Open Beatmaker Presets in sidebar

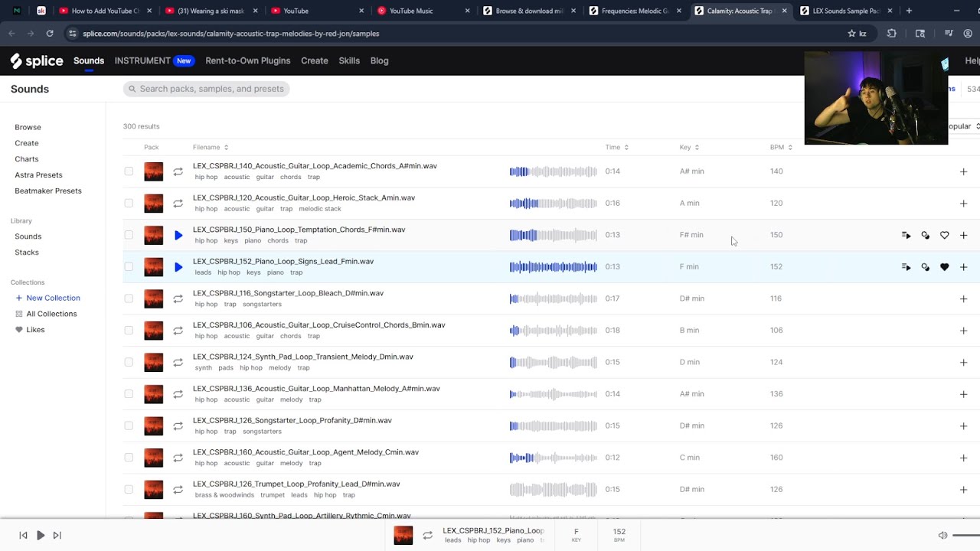point(48,191)
